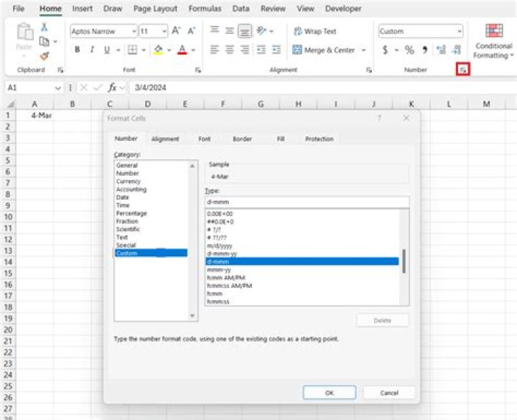Toggle Underline formatting in the ribbon
517x420 pixels.
[x=107, y=50]
